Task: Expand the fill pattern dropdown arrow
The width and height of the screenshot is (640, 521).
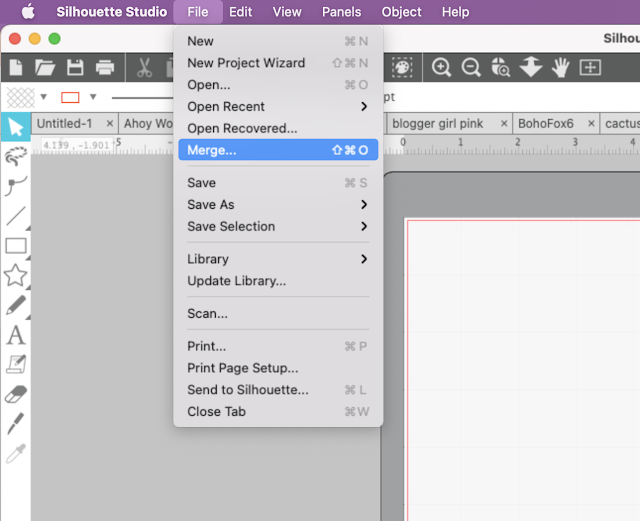Action: (x=44, y=97)
